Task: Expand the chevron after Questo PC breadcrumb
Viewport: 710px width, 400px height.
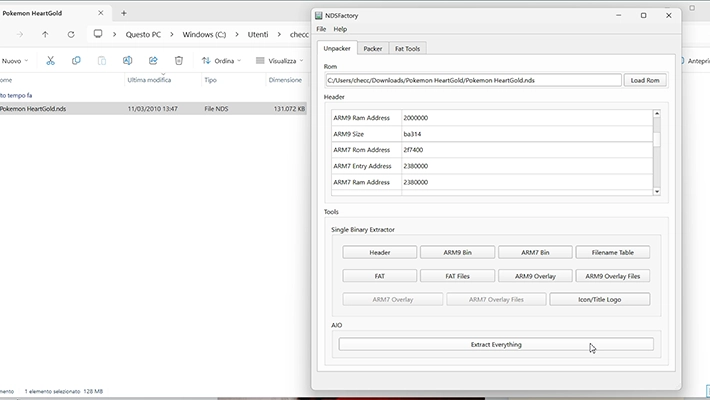Action: pyautogui.click(x=172, y=34)
